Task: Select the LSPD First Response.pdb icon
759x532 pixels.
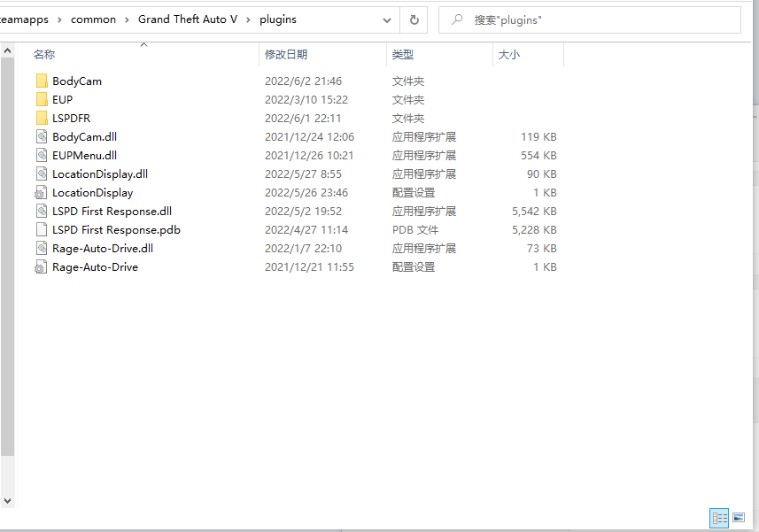Action: (42, 230)
